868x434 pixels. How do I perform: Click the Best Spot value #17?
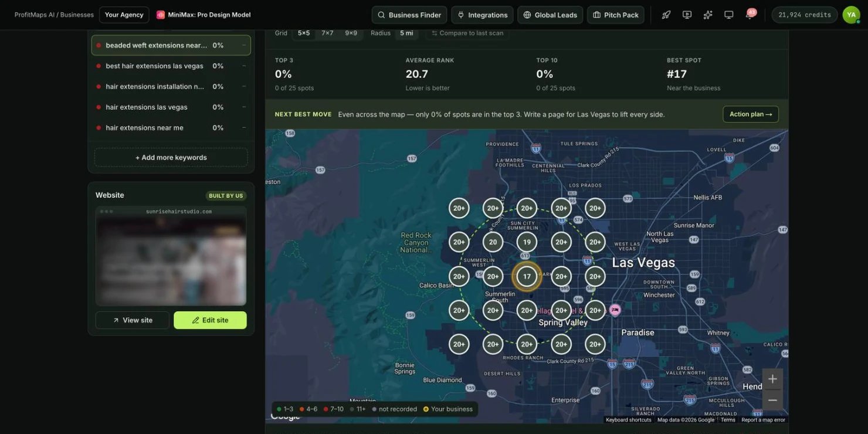677,74
